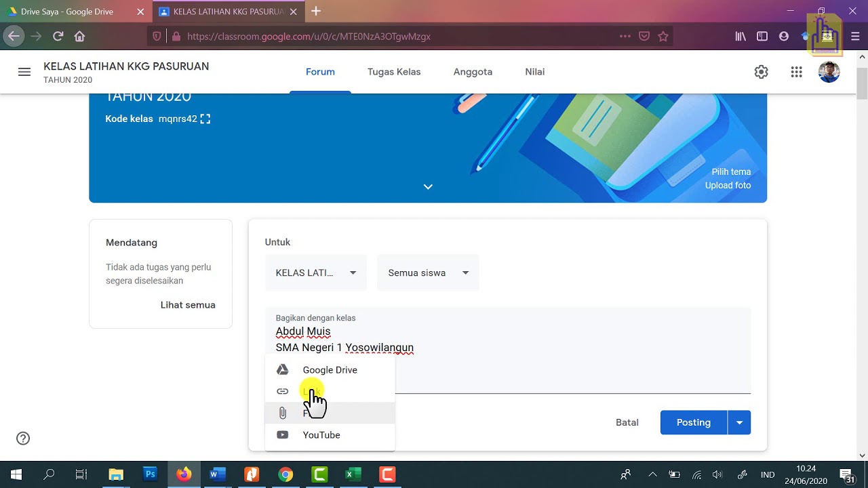Viewport: 868px width, 488px height.
Task: Open the Classroom main hamburger menu
Action: tap(24, 72)
